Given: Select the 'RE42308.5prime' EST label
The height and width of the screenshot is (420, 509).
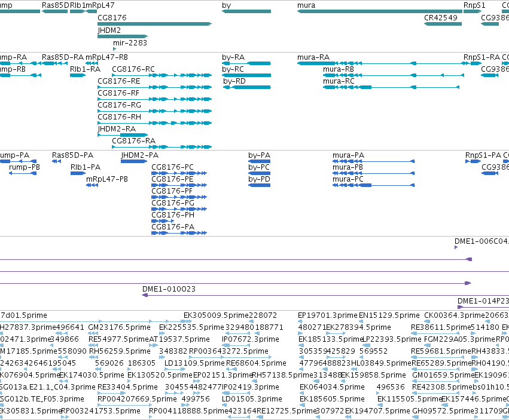Looking at the screenshot, I should coord(442,387).
